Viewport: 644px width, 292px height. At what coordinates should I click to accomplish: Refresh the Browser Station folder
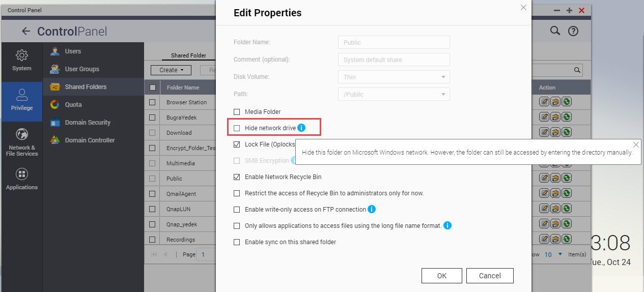click(566, 102)
